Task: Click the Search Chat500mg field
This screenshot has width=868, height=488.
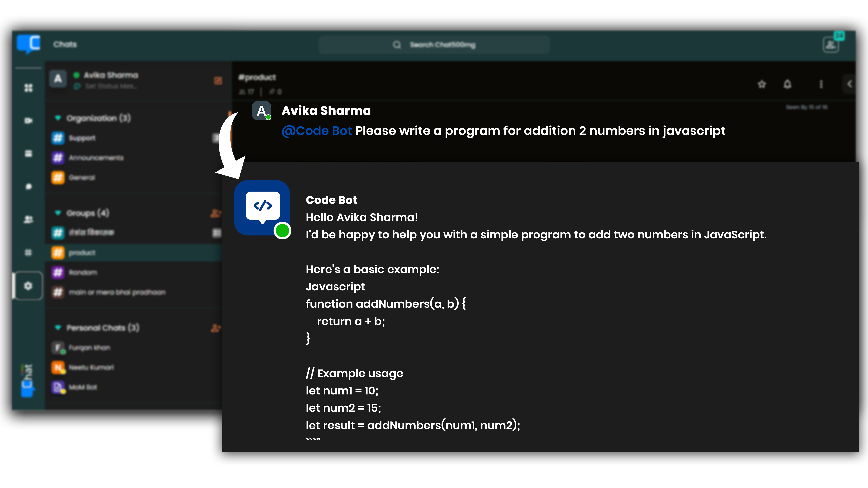Action: (434, 45)
